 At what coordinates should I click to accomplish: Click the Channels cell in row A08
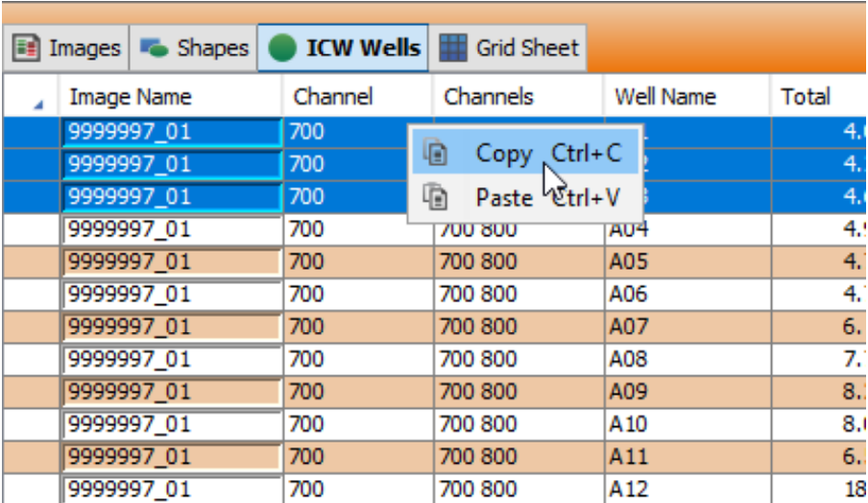pos(519,359)
